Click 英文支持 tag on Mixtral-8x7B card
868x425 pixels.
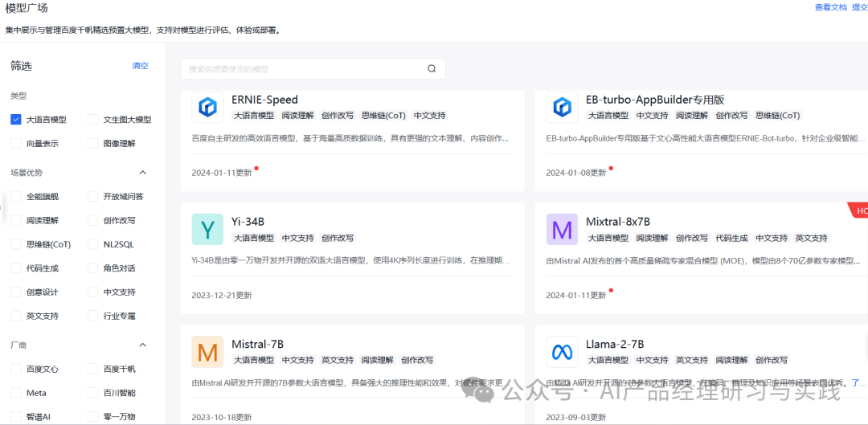coord(812,238)
